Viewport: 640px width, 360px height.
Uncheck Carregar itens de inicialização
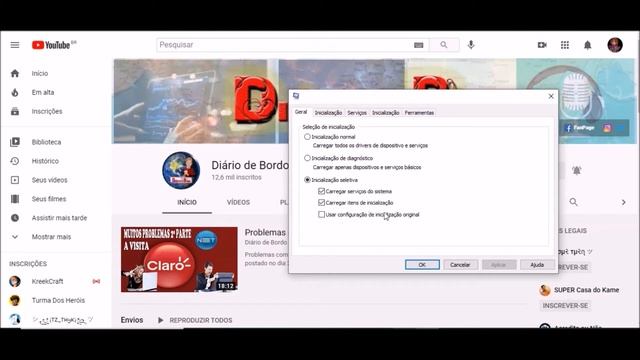pos(322,202)
